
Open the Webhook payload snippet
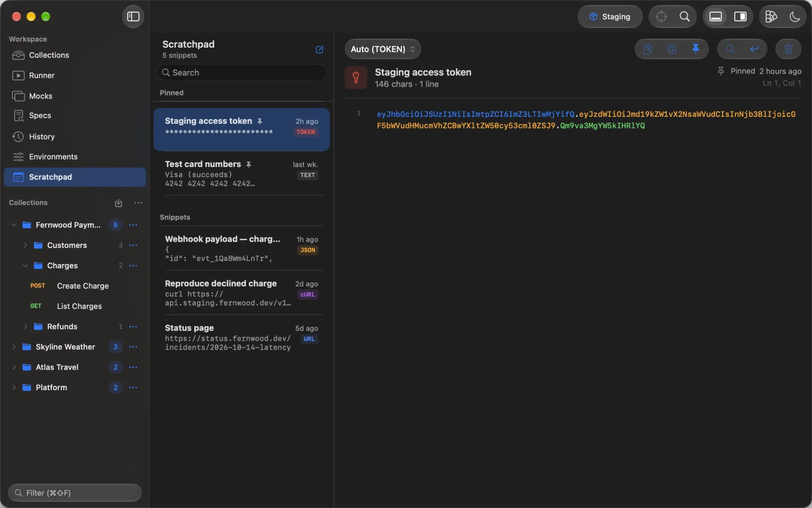coord(242,248)
